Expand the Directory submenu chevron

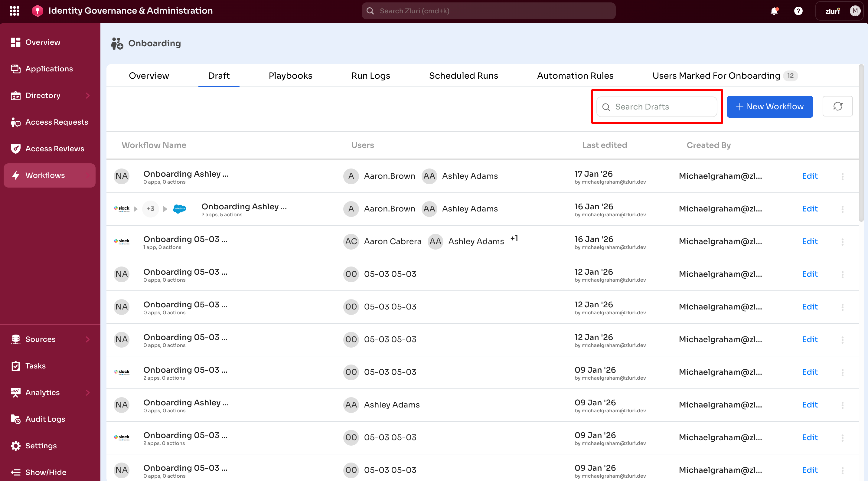point(88,95)
